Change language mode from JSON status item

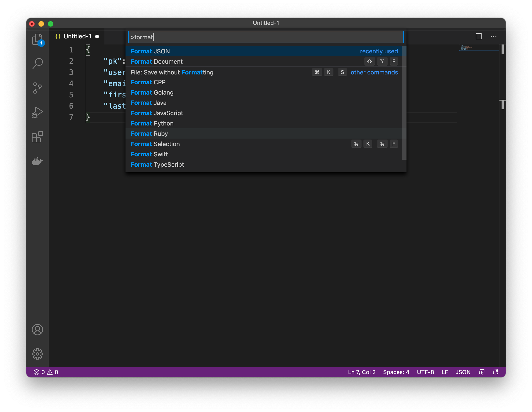click(463, 372)
